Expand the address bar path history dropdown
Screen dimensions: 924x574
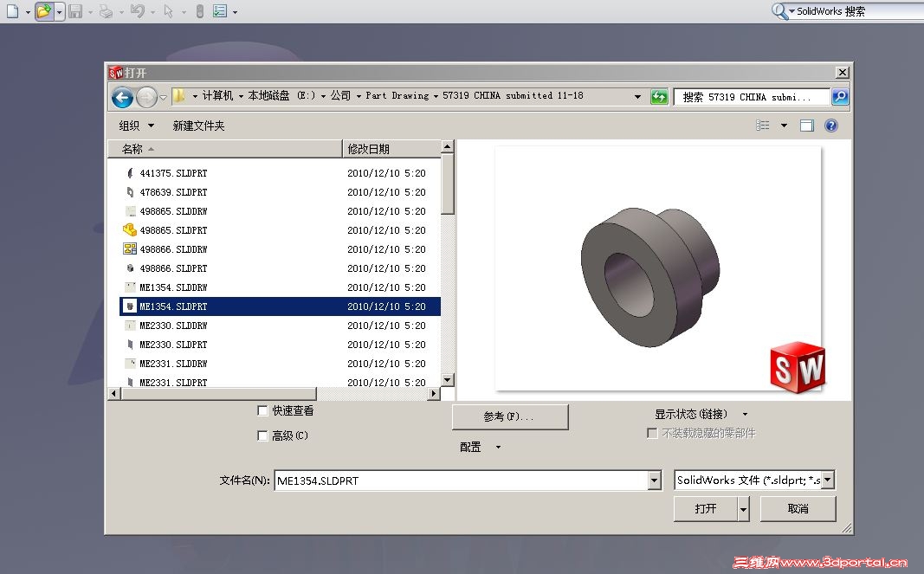pos(637,97)
